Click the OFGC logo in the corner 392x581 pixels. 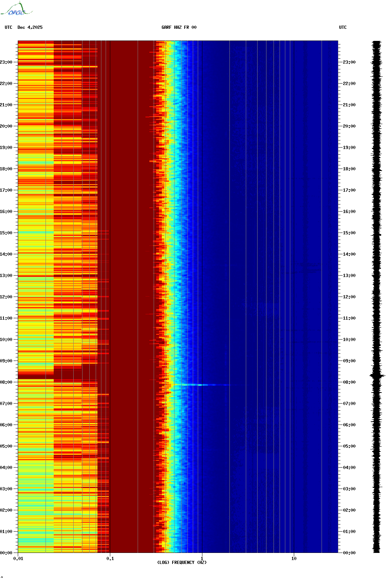tap(16, 9)
